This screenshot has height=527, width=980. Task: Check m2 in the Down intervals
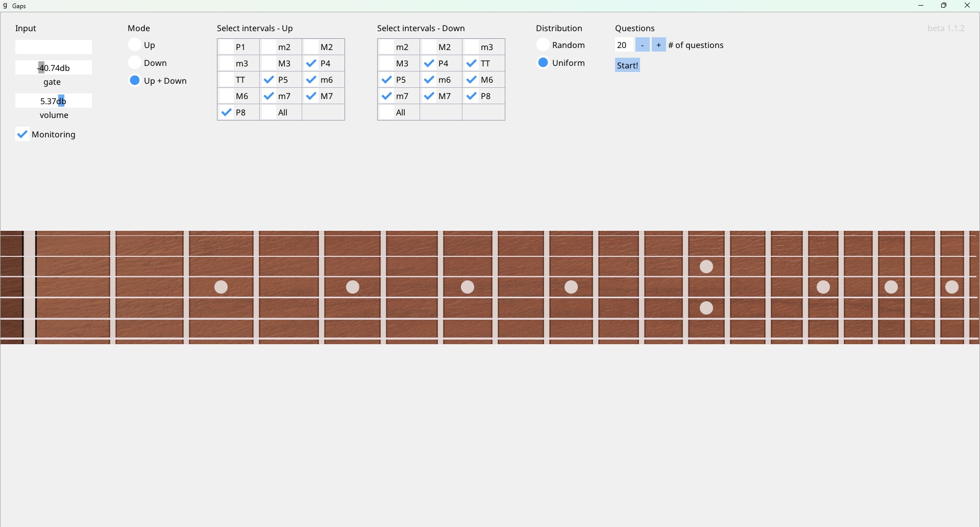point(399,47)
